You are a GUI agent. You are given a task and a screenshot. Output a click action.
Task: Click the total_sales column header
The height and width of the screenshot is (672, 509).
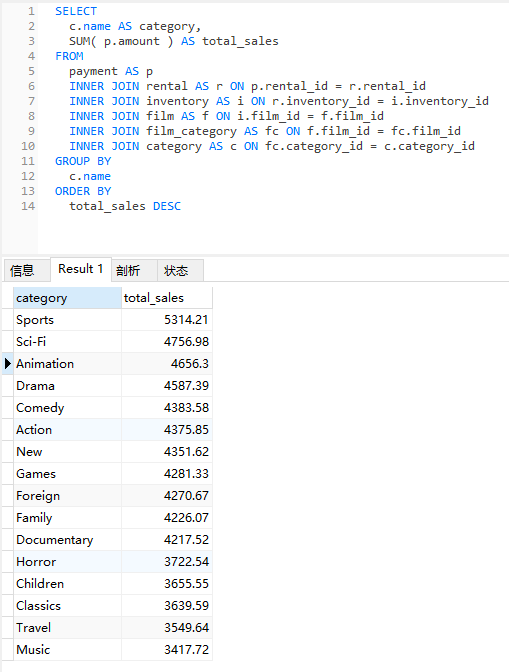coord(167,298)
